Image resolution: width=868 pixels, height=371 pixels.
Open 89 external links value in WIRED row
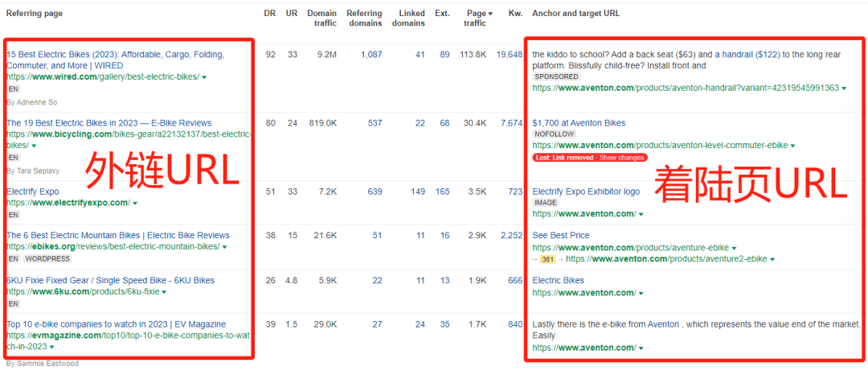click(445, 55)
